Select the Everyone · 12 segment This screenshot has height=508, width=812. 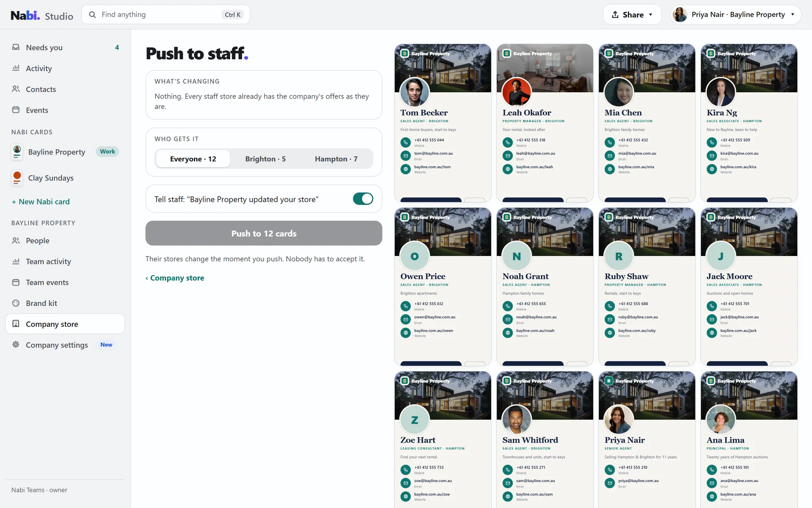pos(193,159)
